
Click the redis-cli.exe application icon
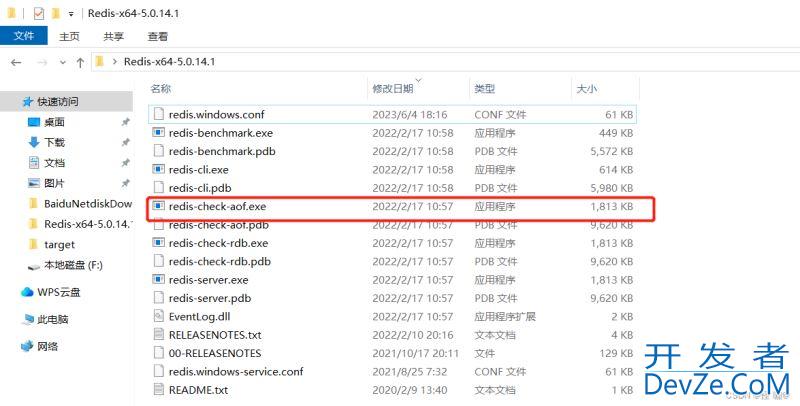159,169
